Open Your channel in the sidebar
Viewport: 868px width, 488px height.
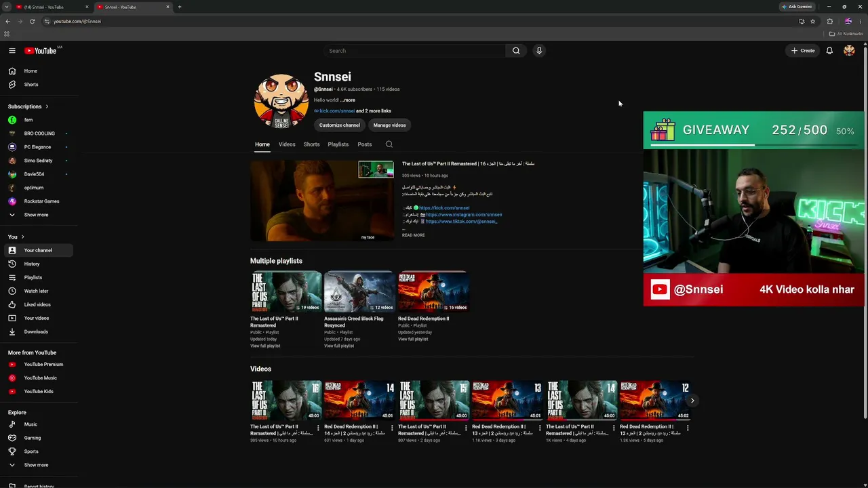37,250
